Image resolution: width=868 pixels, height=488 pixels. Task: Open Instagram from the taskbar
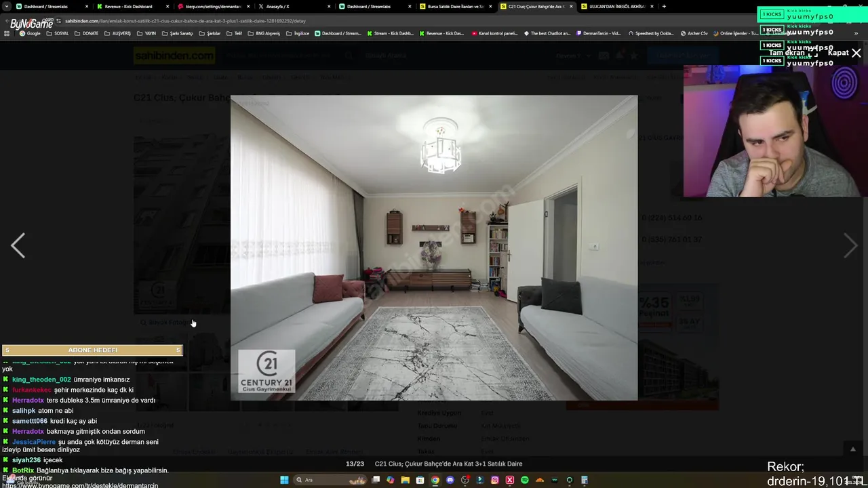pos(494,480)
